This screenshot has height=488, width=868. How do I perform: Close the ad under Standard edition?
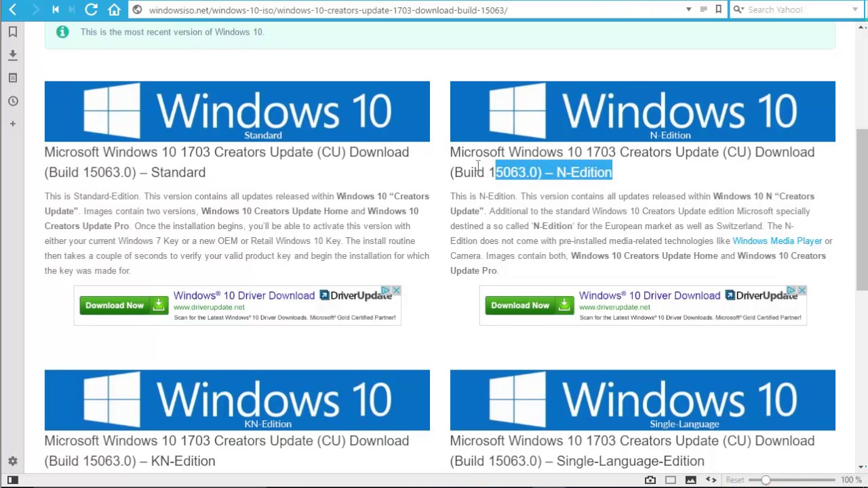396,291
